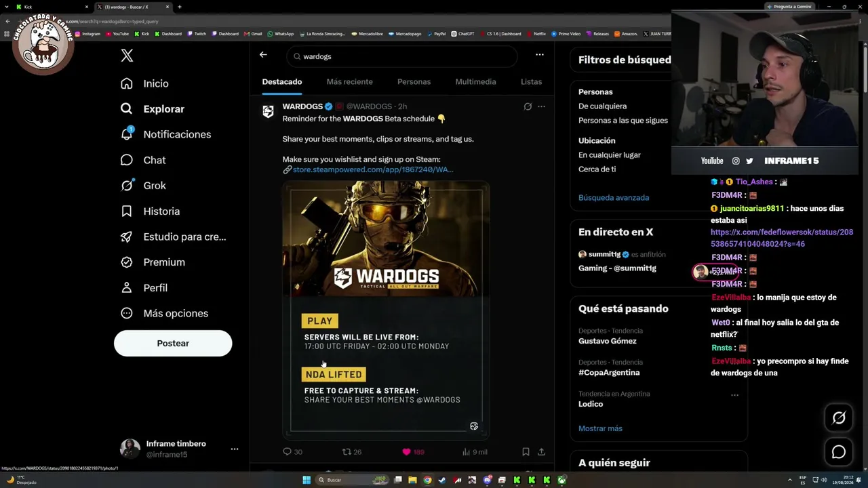This screenshot has height=488, width=868.
Task: Open a new browser tab
Action: tap(179, 7)
